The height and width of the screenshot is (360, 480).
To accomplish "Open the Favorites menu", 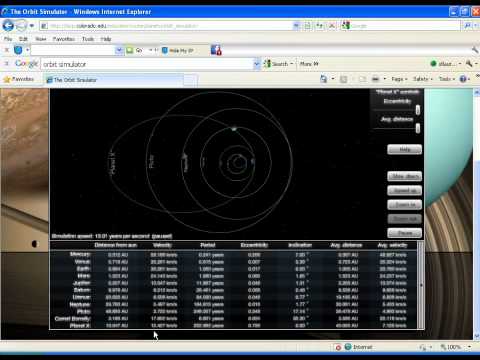I will [64, 39].
